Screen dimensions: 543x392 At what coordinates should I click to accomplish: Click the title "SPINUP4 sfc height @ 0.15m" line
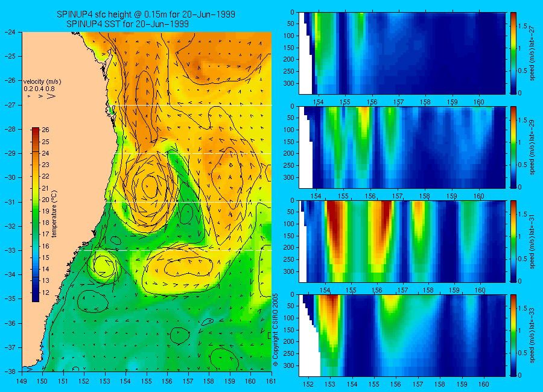pos(146,14)
